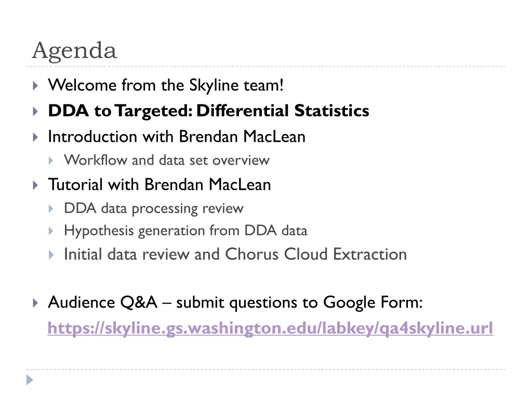Viewport: 532px width, 399px height.
Task: Click the Welcome from the Skyline team text
Action: (x=166, y=85)
